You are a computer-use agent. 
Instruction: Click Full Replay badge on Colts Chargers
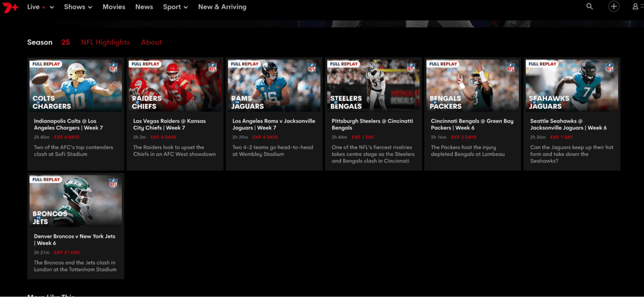click(46, 64)
